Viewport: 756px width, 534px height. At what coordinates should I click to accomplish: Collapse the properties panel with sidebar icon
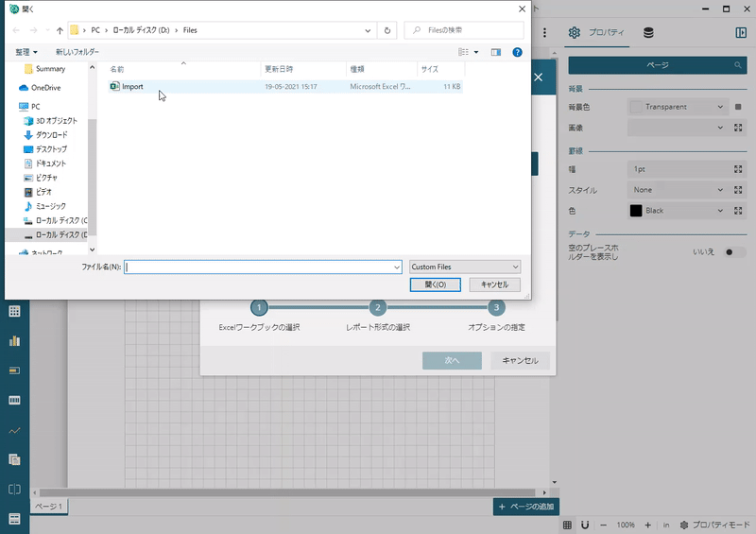(741, 33)
